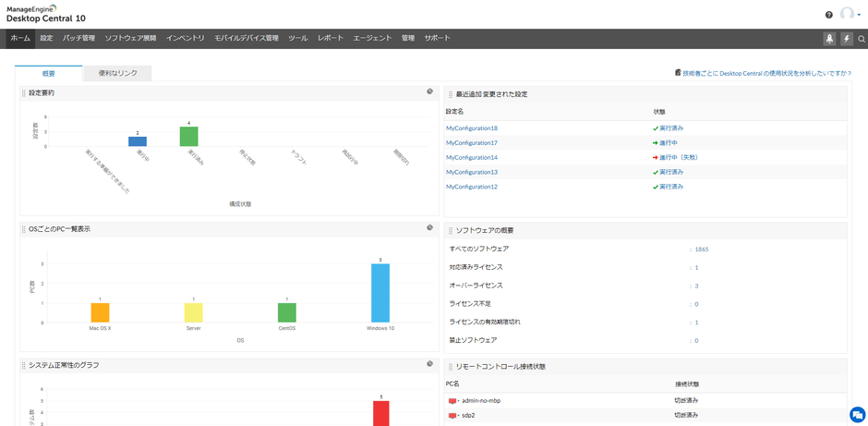868x426 pixels.
Task: Click chart type icon on OSごとのPC一覧表示 panel
Action: 429,227
